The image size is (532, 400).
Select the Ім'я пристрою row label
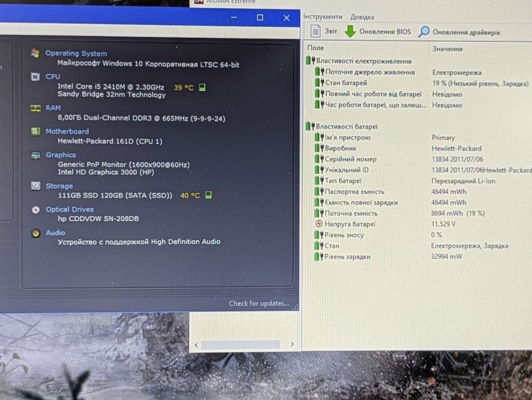click(x=348, y=138)
